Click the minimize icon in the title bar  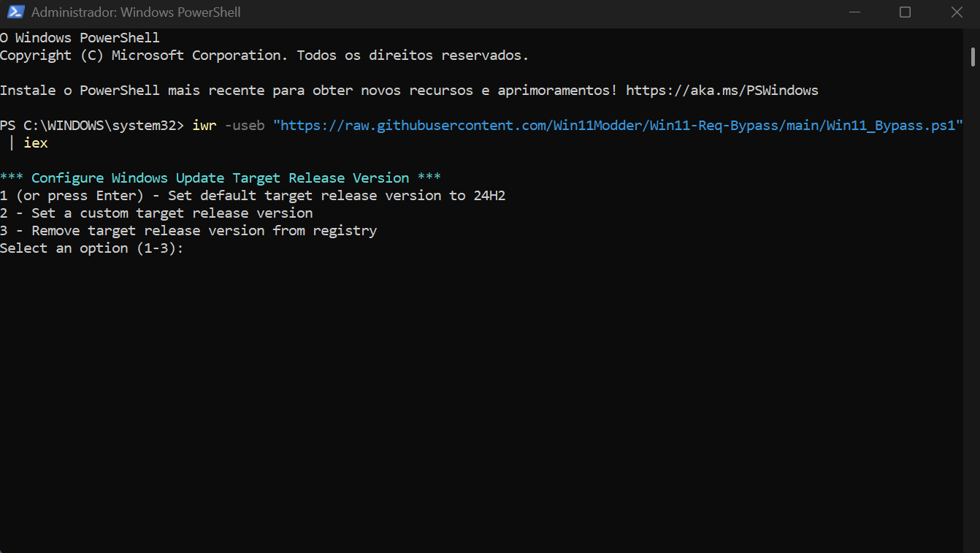coord(854,12)
